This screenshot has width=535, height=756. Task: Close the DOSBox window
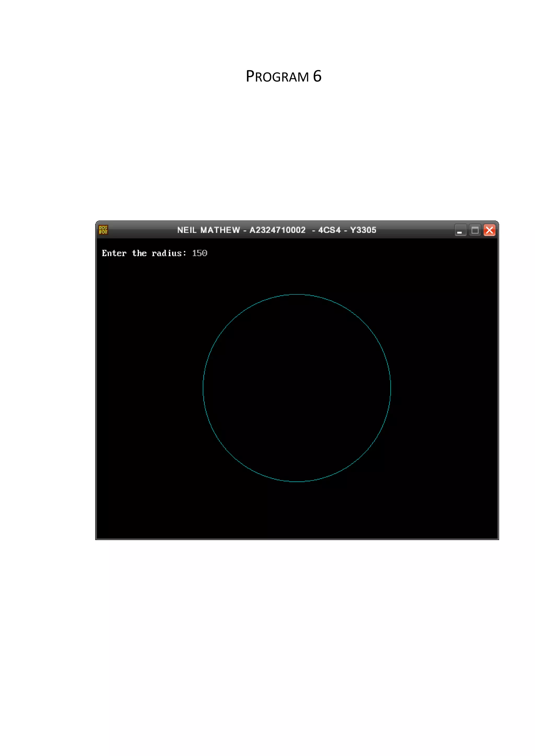(490, 230)
